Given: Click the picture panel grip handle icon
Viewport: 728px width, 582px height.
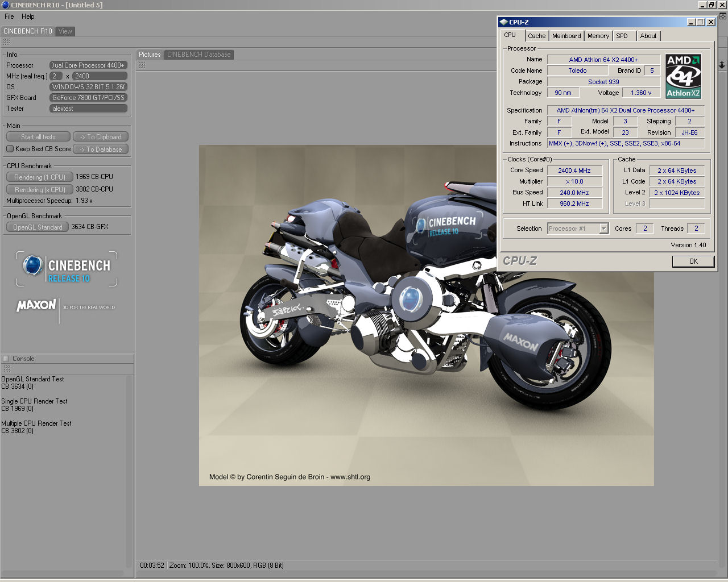Looking at the screenshot, I should tap(142, 65).
